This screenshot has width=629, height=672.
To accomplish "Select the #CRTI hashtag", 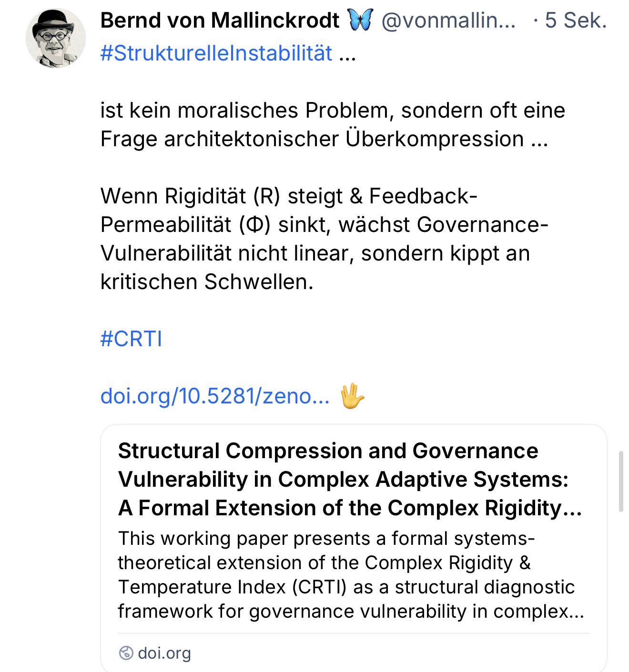I will [131, 339].
